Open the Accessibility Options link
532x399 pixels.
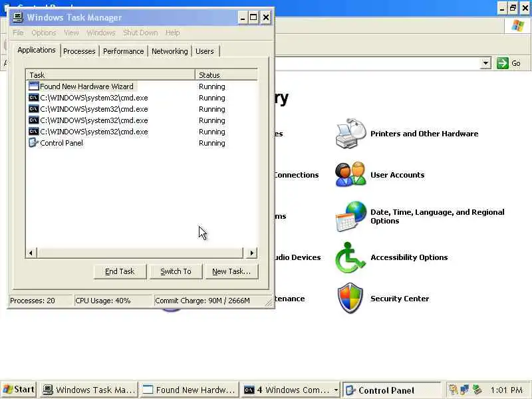click(409, 257)
